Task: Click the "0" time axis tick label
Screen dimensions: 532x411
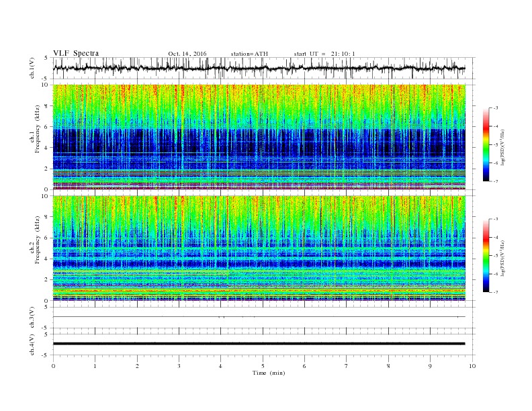Action: point(53,366)
